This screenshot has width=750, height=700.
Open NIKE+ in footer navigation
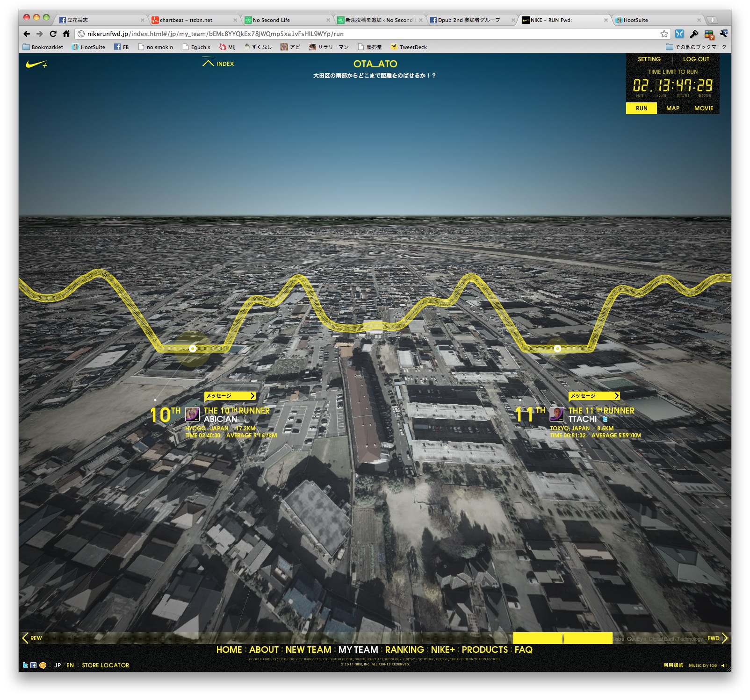click(x=443, y=650)
